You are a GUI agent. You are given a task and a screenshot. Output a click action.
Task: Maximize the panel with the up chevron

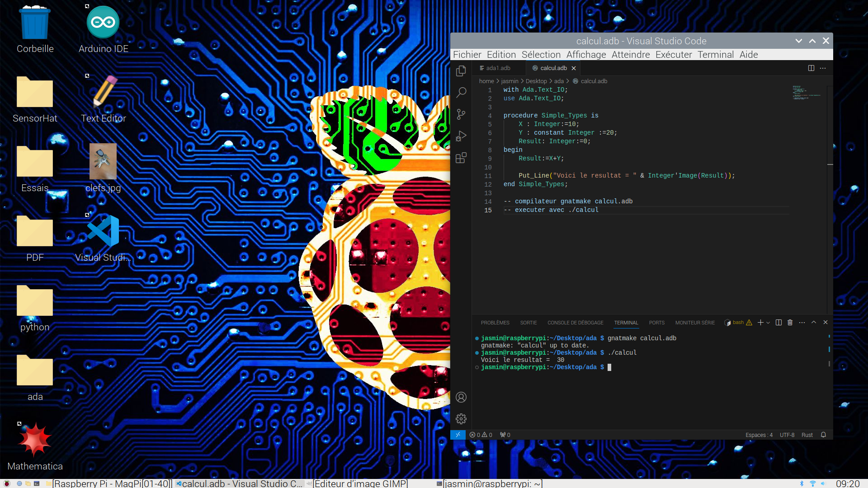(x=814, y=323)
